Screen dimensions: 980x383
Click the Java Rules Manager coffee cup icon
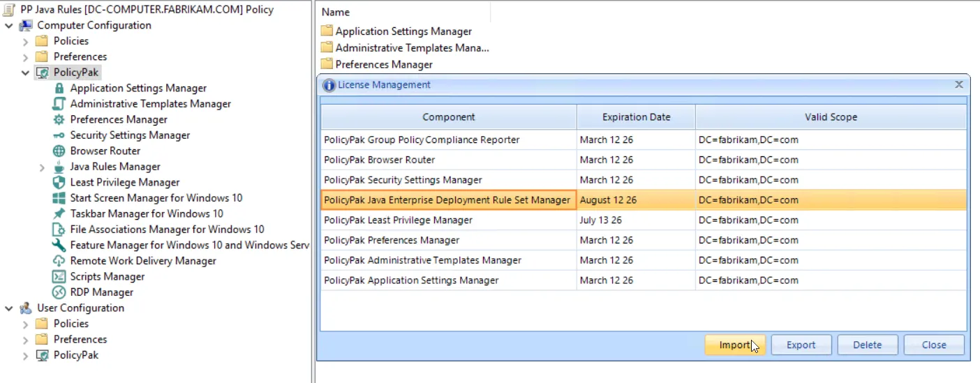point(59,167)
